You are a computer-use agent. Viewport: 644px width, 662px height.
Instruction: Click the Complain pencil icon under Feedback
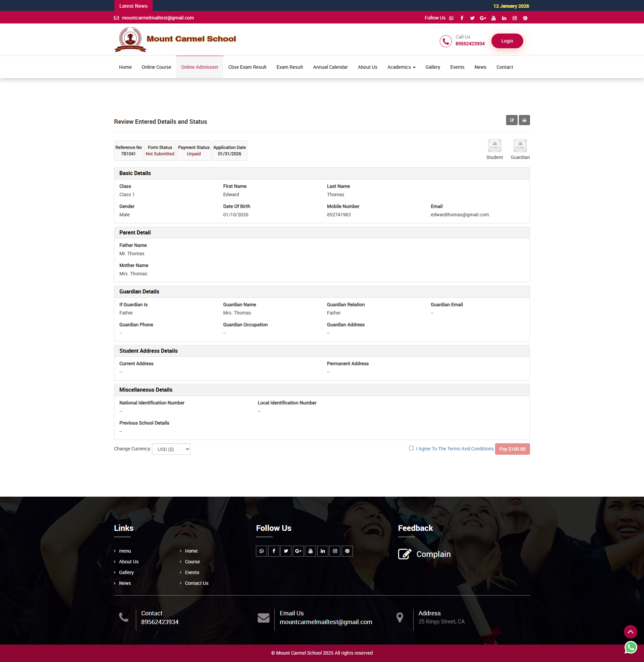405,554
